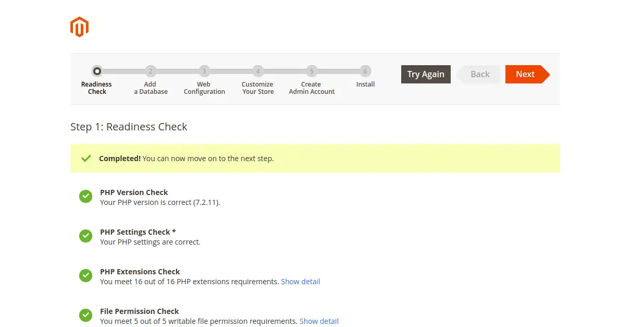
Task: Click the Magento logo icon
Action: pos(79,27)
